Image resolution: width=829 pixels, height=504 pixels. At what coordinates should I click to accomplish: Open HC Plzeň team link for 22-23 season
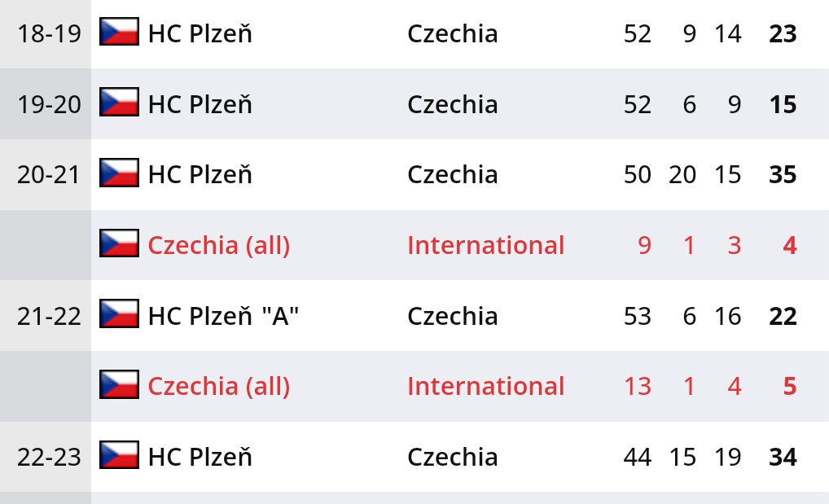point(200,457)
